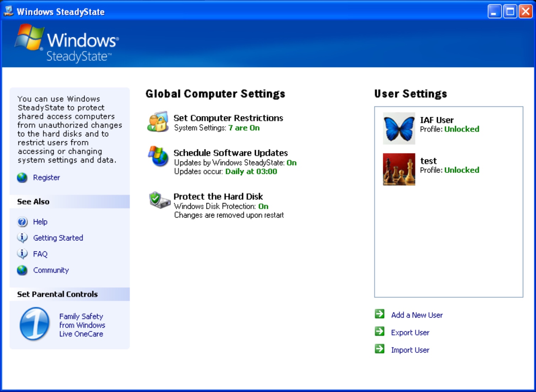Close the Windows SteadyState window
The image size is (536, 392).
coord(525,12)
